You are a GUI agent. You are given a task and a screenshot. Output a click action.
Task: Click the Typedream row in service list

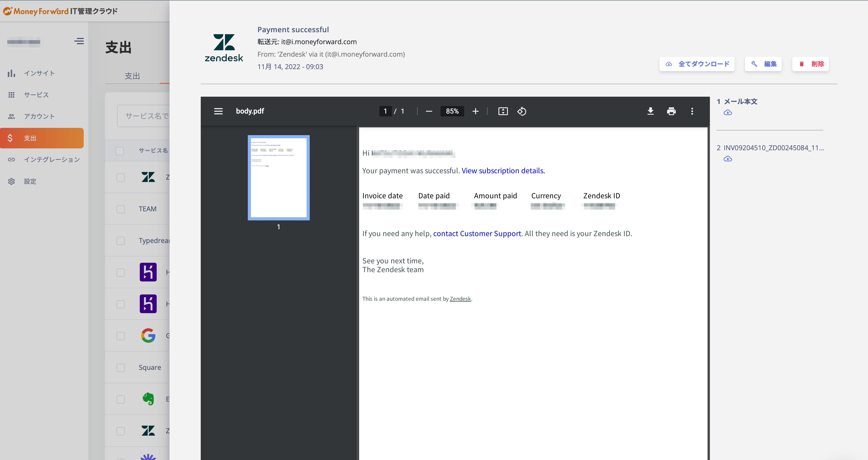138,240
